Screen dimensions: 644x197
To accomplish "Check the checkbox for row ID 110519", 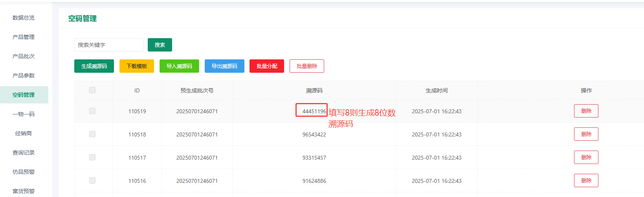I will 92,111.
